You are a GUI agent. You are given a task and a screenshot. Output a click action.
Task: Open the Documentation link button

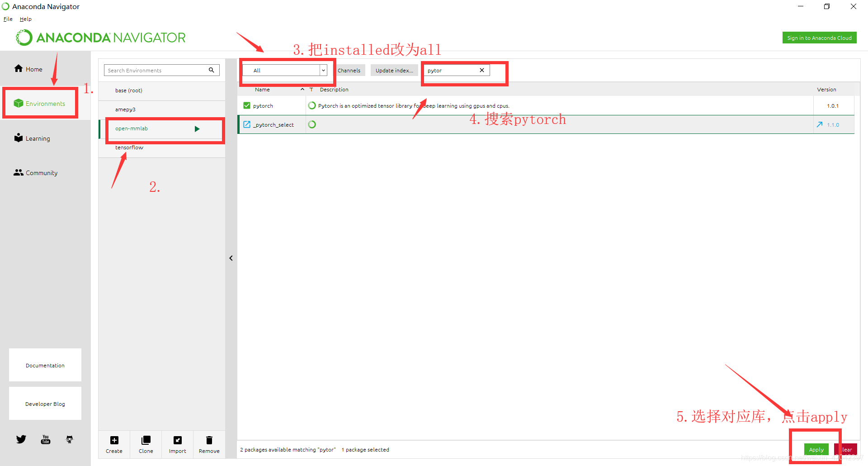[45, 365]
